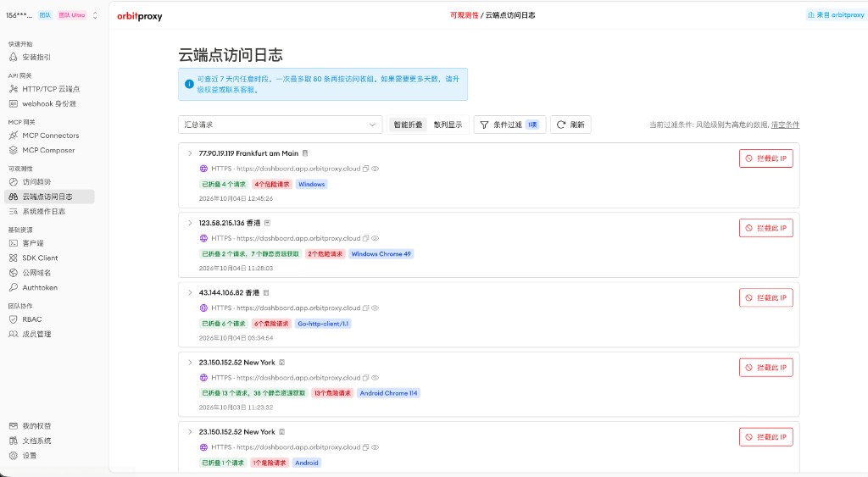This screenshot has width=868, height=477.
Task: Toggle eye icon in 43.144.106.82 row
Action: [376, 308]
